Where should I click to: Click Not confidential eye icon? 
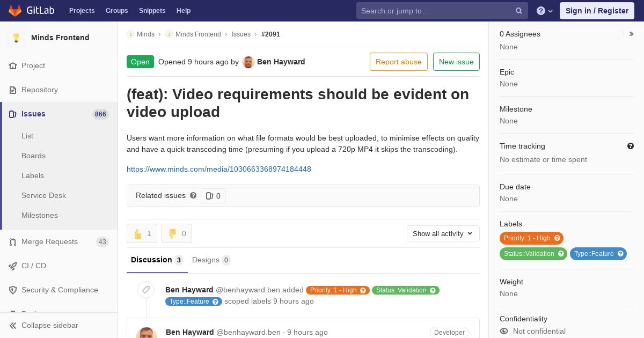click(x=504, y=331)
